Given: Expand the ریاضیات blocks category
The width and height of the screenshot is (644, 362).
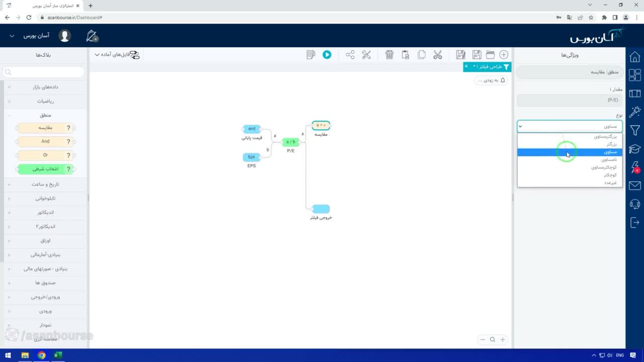Looking at the screenshot, I should click(x=45, y=101).
